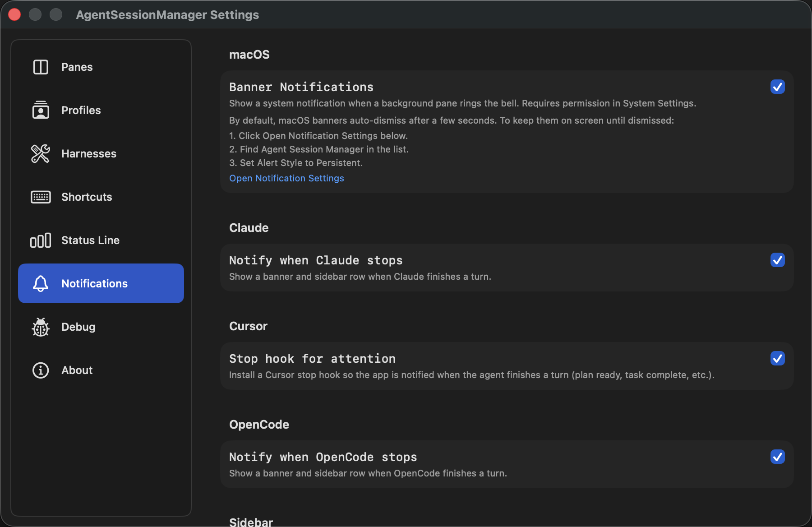Go to the Harnesses section
Screen dimensions: 812x527
(101, 153)
